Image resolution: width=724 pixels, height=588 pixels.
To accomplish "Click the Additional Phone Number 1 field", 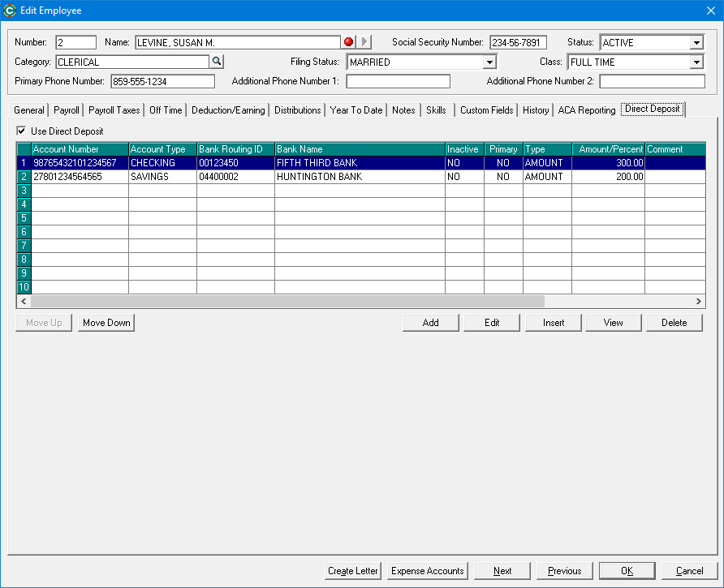I will [398, 82].
